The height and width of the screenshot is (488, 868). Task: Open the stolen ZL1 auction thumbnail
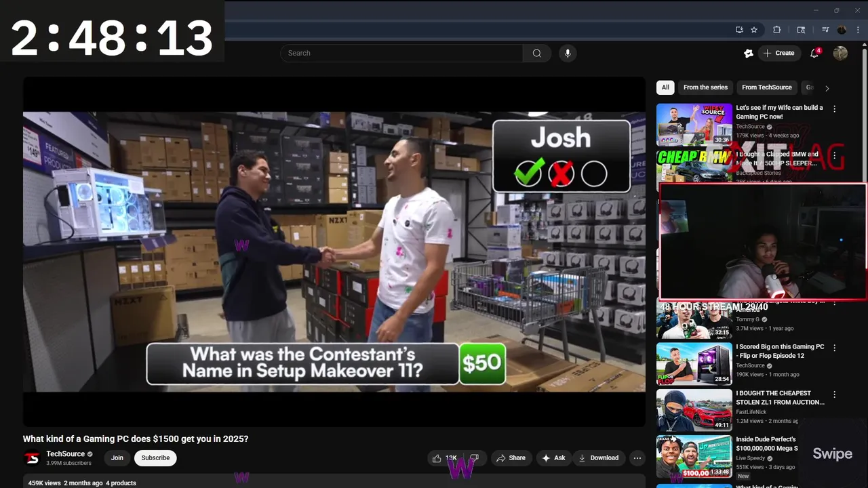[x=694, y=411]
